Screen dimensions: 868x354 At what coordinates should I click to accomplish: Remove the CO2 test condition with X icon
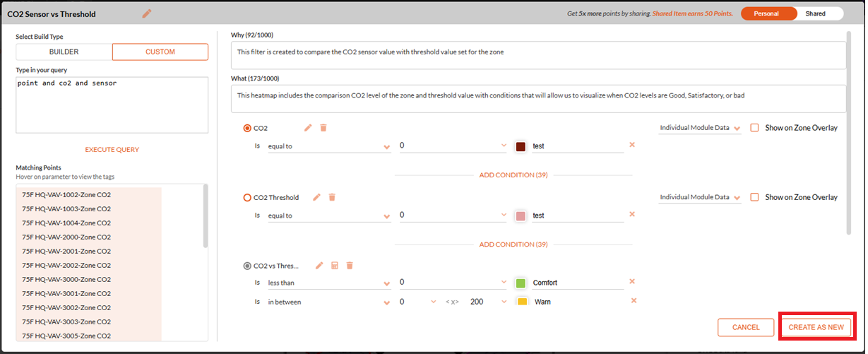(632, 145)
